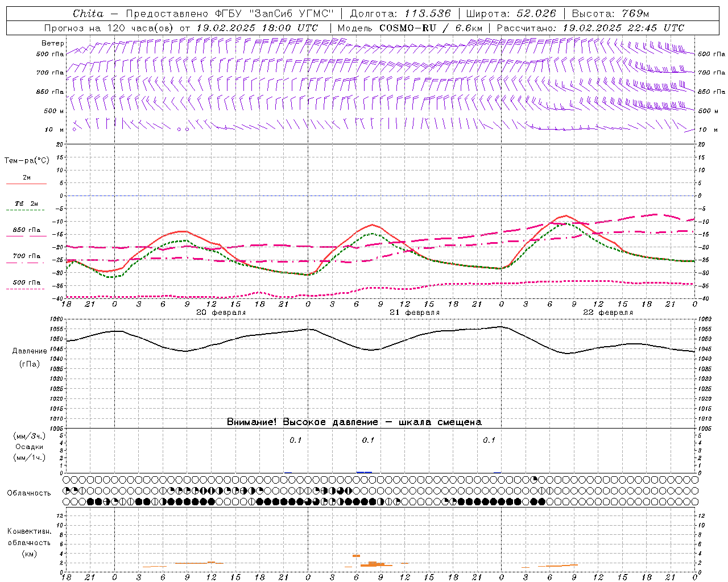Click the "Ветер" wind panel label
The height and width of the screenshot is (582, 728).
[52, 43]
